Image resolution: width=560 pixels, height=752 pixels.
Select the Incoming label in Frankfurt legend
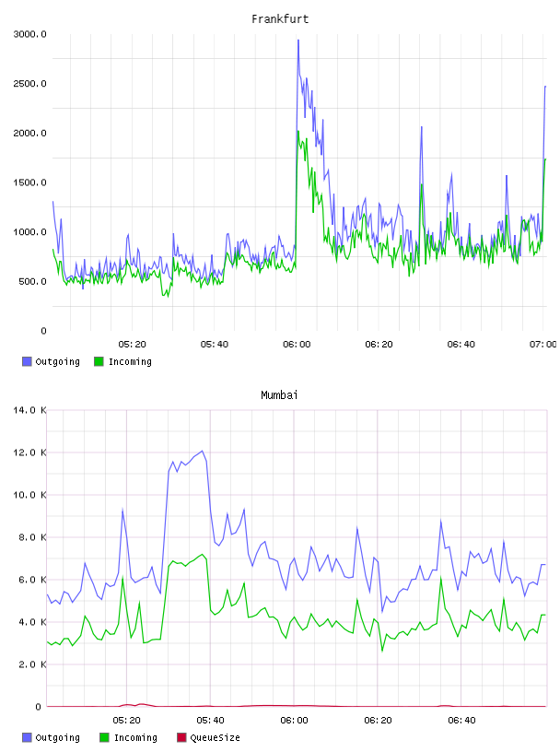[130, 361]
